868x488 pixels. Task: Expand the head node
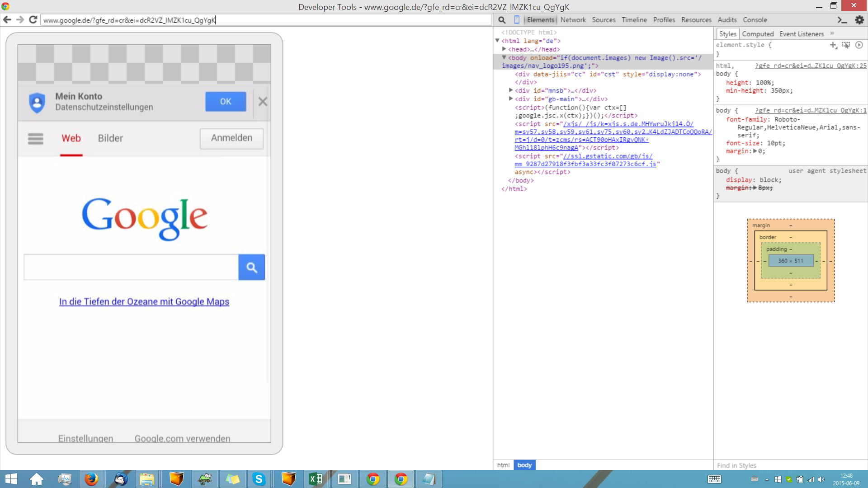click(504, 49)
